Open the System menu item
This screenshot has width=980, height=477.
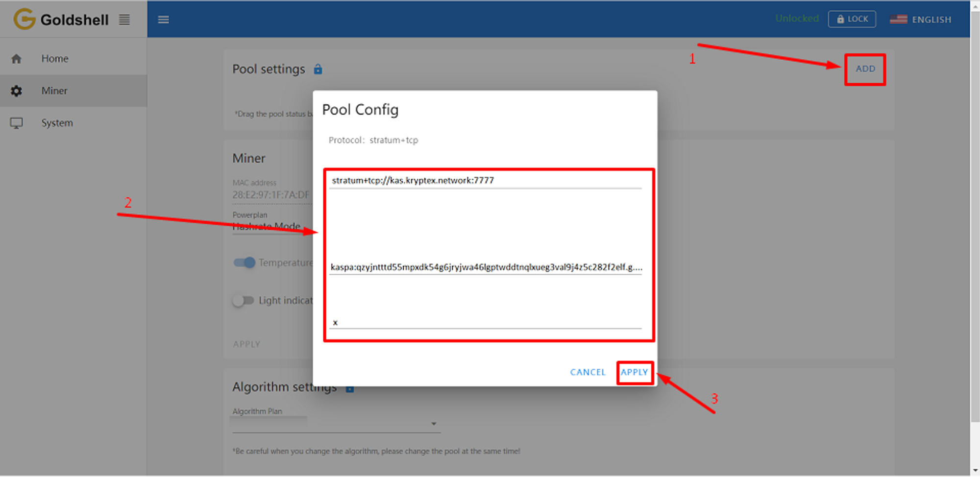point(73,123)
